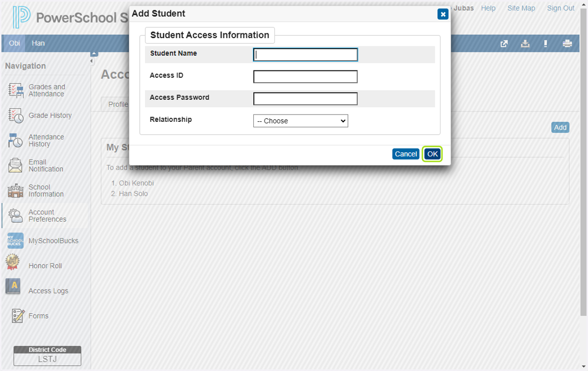Open the Site Map link
This screenshot has height=371, width=588.
(x=521, y=8)
